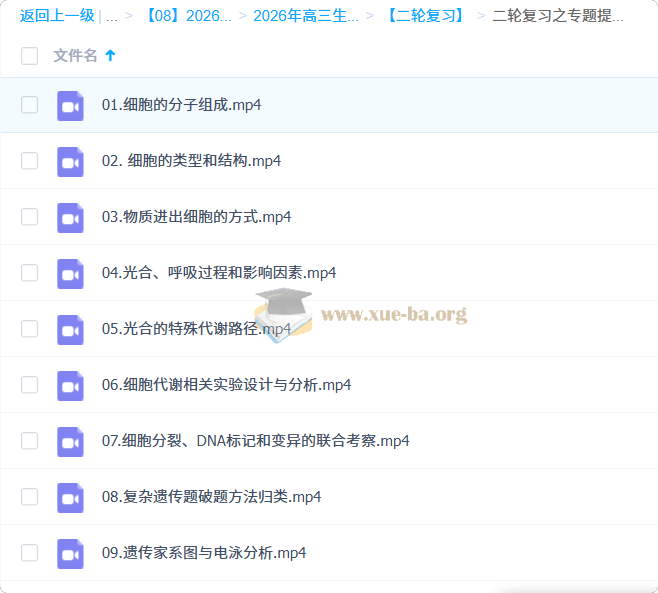Check the box for 01.细胞的分子组成.mp4
Image resolution: width=658 pixels, height=593 pixels.
[29, 105]
